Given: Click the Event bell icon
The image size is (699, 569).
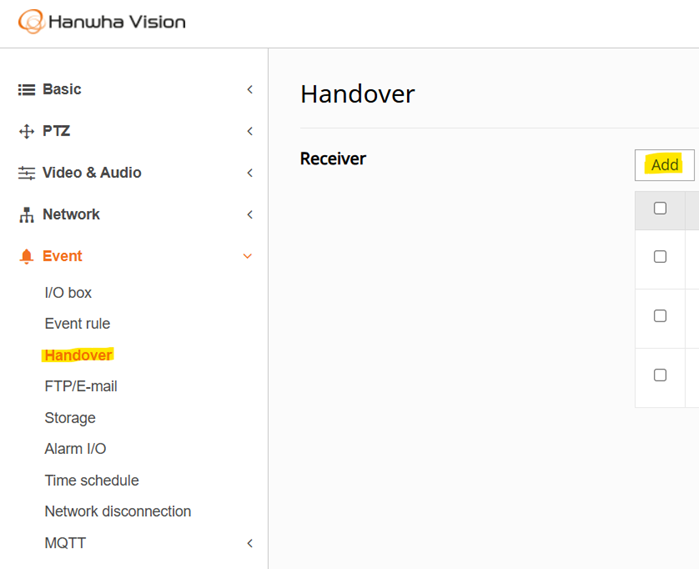Looking at the screenshot, I should coord(26,256).
